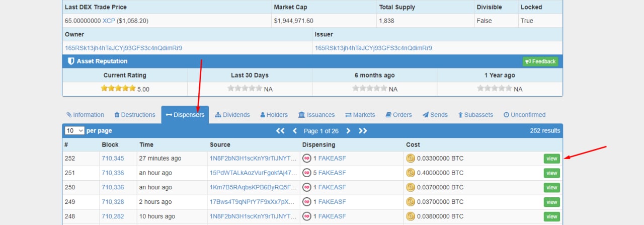Screen dimensions: 644x225
Task: Click the Total Supply value 1,838
Action: coord(386,21)
